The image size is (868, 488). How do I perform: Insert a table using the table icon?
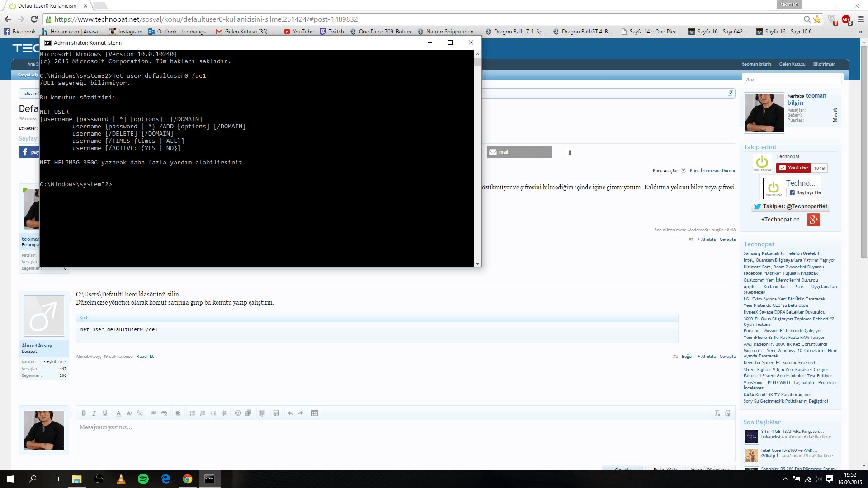pyautogui.click(x=315, y=413)
